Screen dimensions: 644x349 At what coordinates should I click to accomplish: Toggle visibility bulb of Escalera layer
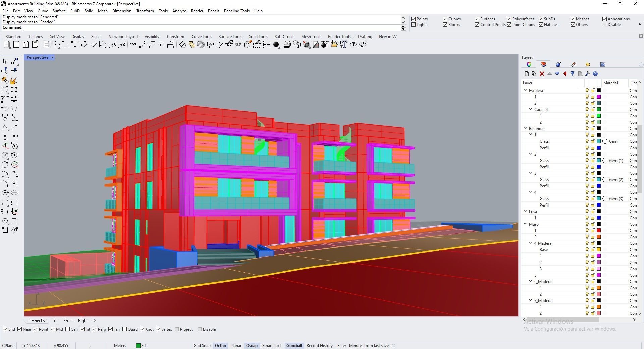(587, 90)
